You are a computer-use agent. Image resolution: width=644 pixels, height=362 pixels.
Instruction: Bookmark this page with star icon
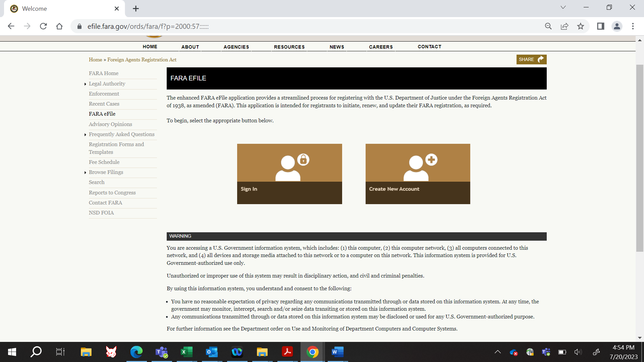click(581, 26)
